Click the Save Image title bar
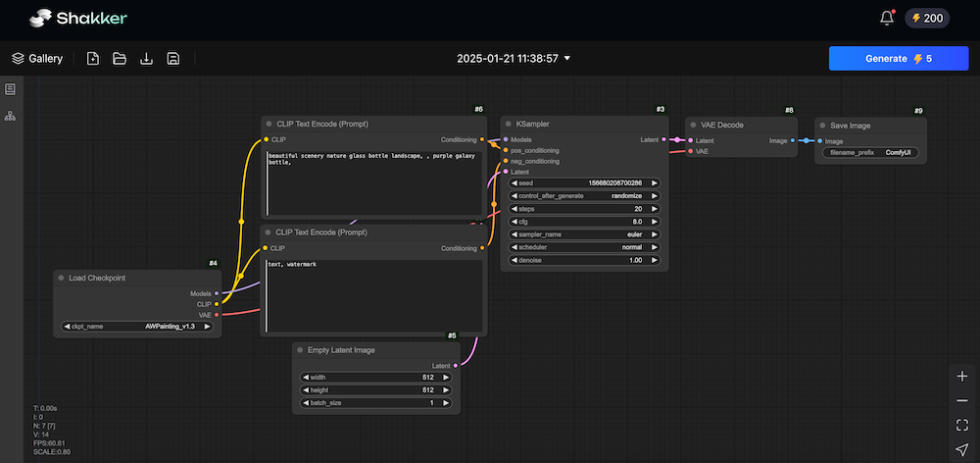This screenshot has width=980, height=463. [x=870, y=126]
